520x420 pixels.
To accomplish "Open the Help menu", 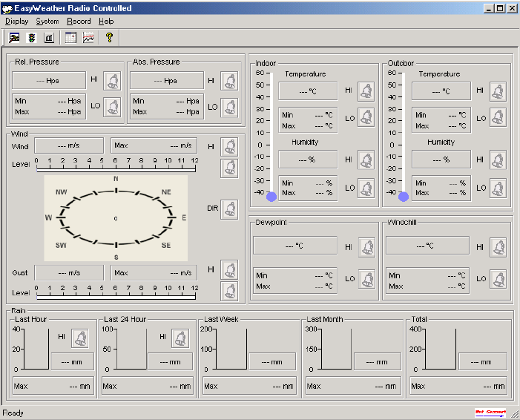I will coord(106,22).
